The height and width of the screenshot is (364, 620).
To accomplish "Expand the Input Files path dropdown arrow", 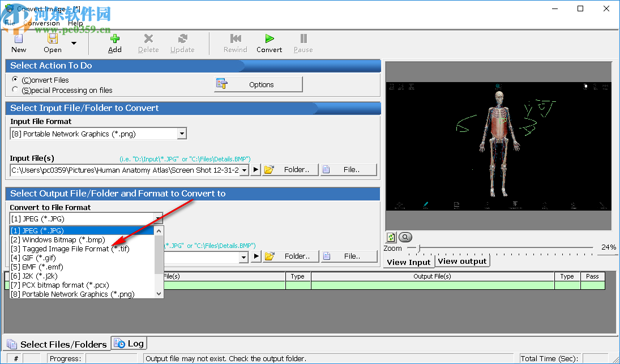I will (x=243, y=169).
